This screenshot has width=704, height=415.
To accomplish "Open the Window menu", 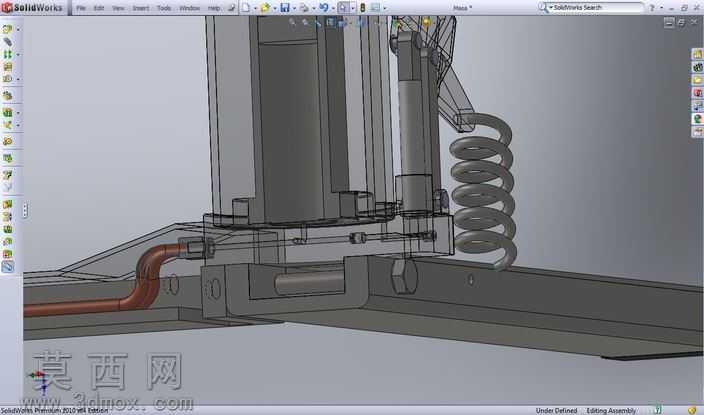I will click(189, 8).
